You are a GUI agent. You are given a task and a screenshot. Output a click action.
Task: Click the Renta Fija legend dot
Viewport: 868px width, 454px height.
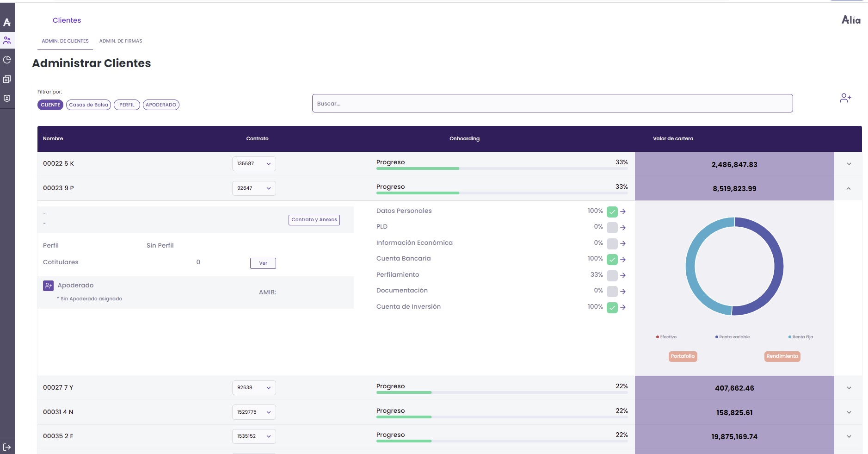click(790, 337)
